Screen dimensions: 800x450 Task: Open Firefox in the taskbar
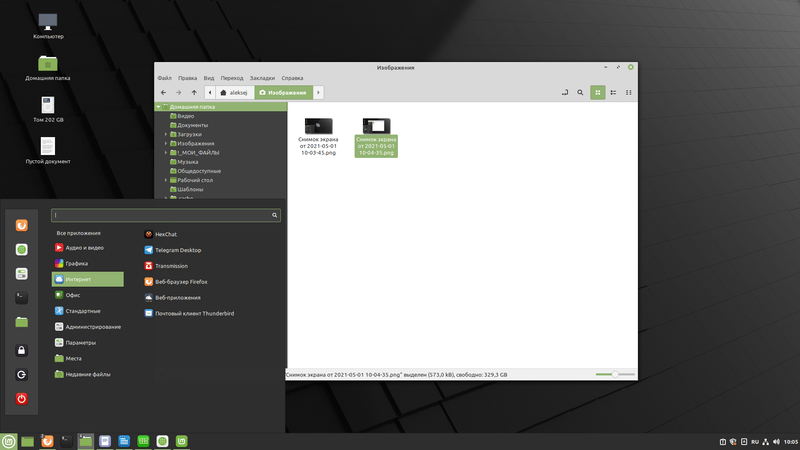[47, 441]
